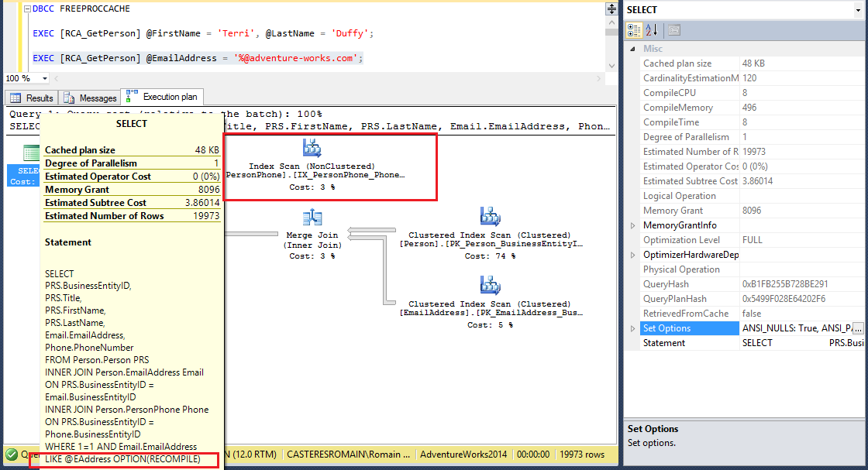This screenshot has width=868, height=470.
Task: Select the Person Clustered Index Scan icon
Action: tap(490, 217)
